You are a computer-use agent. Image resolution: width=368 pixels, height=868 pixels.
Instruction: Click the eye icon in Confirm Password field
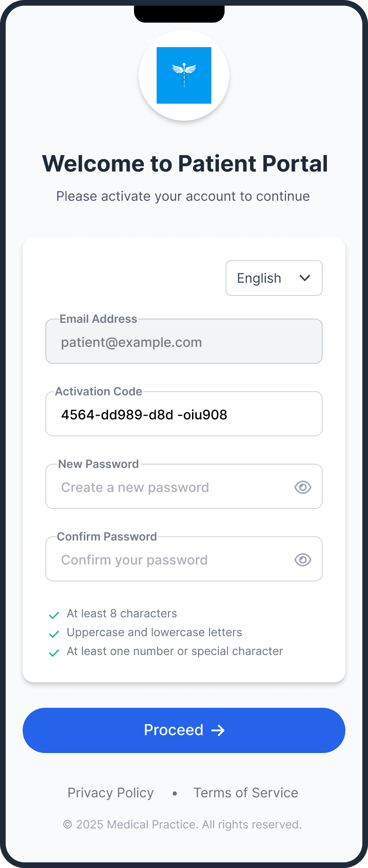[302, 559]
